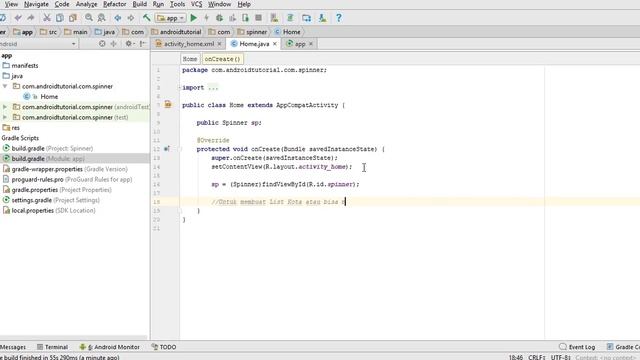Click the onCreate() breadcrumb in editor

click(222, 59)
